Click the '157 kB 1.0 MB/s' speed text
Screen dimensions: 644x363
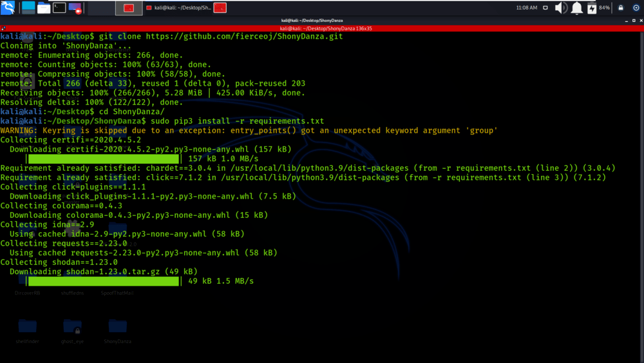click(x=223, y=159)
